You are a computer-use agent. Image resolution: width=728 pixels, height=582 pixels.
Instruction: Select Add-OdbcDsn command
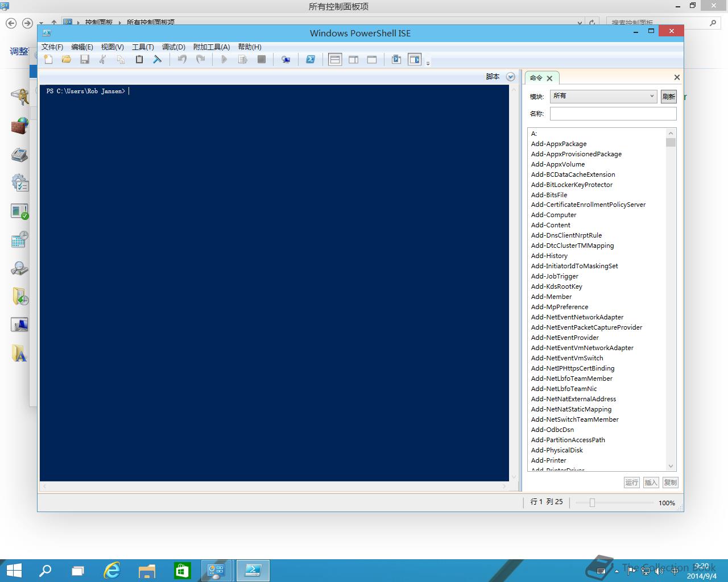click(x=552, y=430)
